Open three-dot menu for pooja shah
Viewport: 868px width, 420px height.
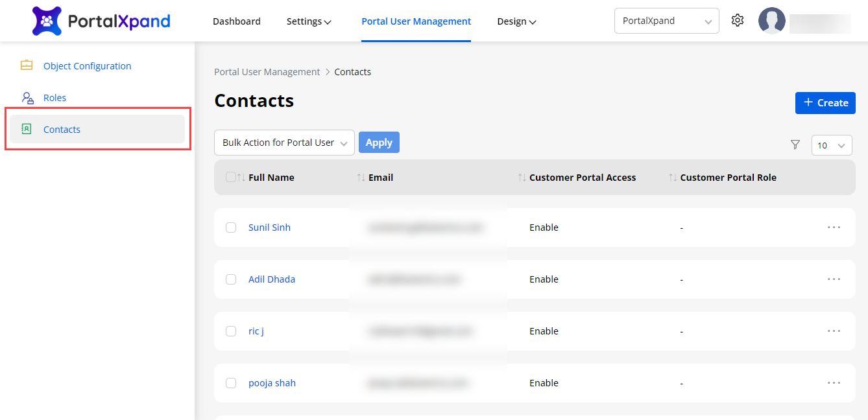834,383
